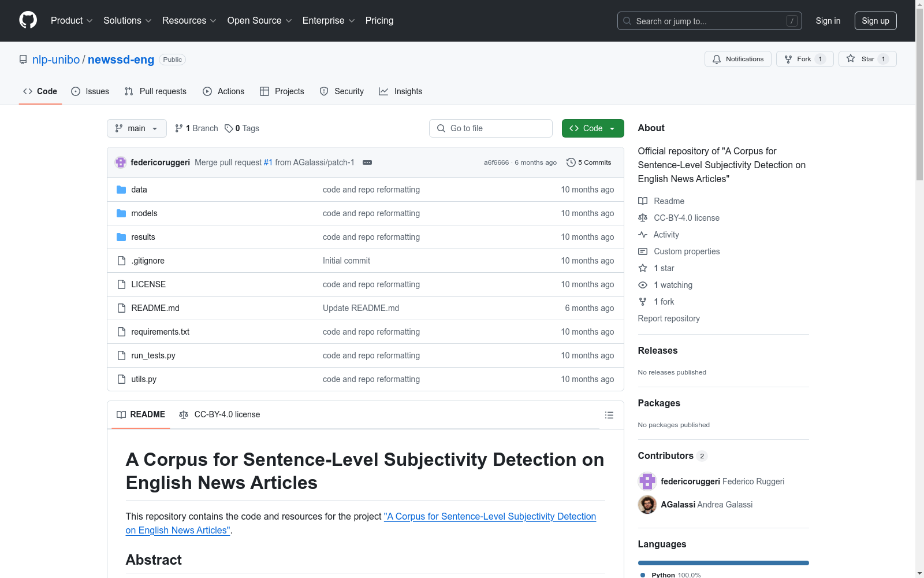924x578 pixels.
Task: Click the LICENSE file icon
Action: tap(121, 284)
